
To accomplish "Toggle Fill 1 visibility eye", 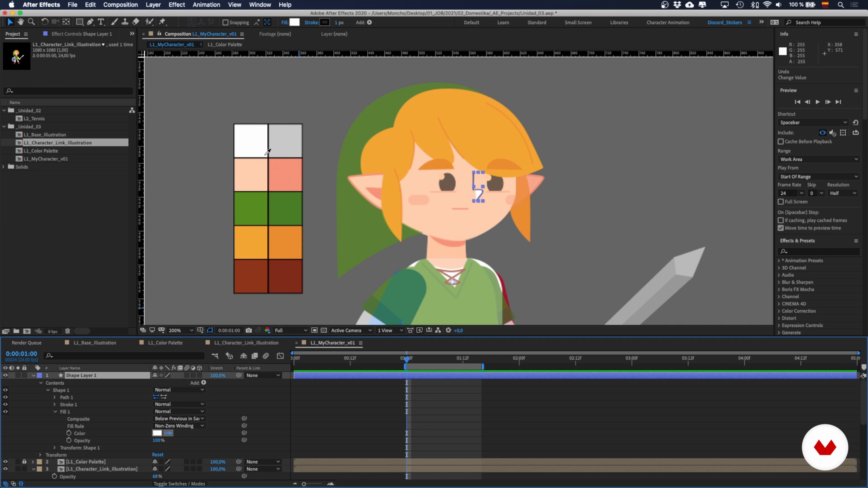I will pyautogui.click(x=5, y=412).
